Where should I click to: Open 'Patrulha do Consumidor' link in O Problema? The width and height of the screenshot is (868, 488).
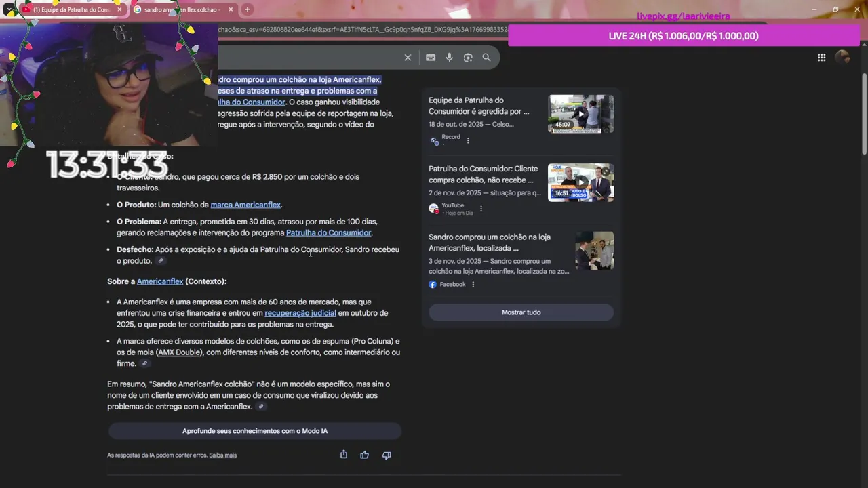click(x=329, y=232)
